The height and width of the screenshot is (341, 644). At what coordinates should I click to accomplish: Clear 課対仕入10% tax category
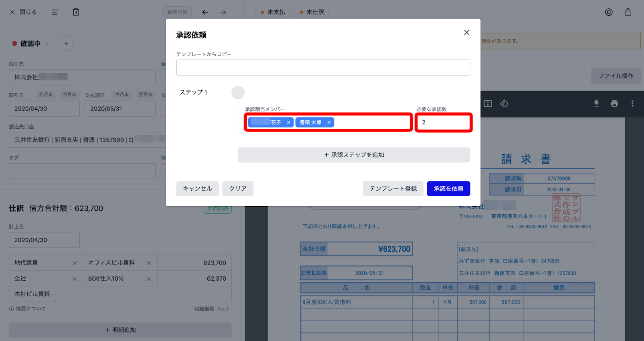149,279
